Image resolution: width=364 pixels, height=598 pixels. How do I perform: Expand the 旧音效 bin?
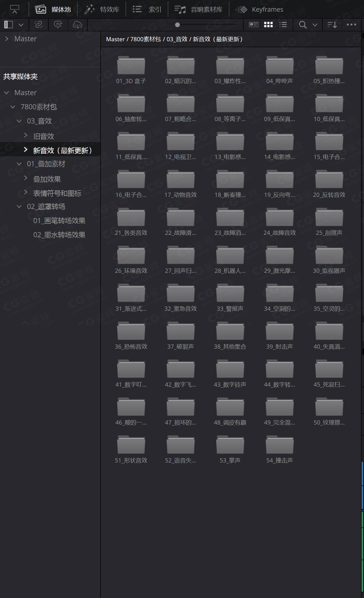pyautogui.click(x=26, y=135)
